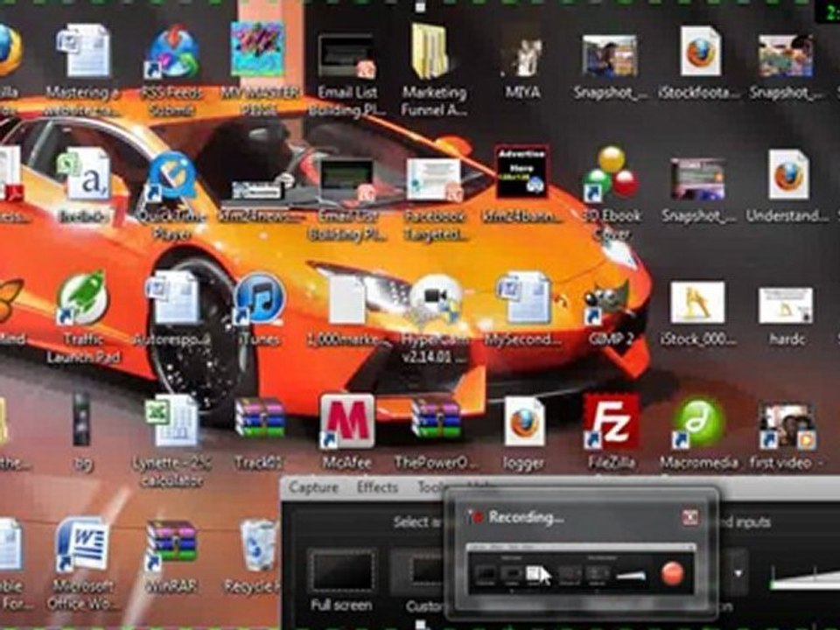Open the Mastering a website document icon

pos(83,51)
